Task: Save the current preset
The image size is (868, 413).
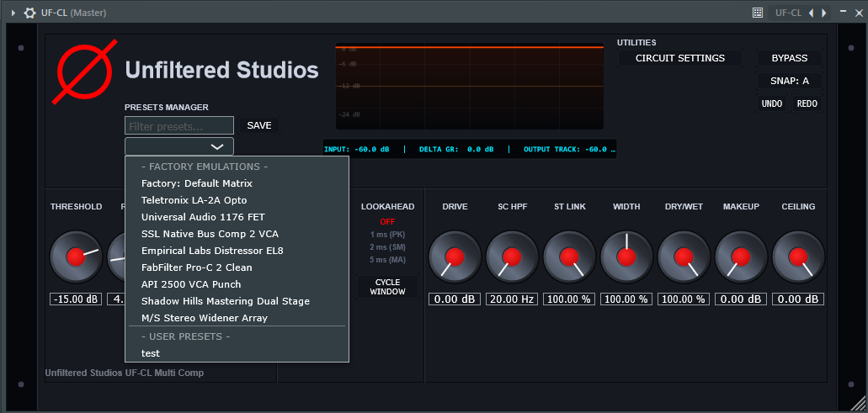Action: tap(259, 125)
